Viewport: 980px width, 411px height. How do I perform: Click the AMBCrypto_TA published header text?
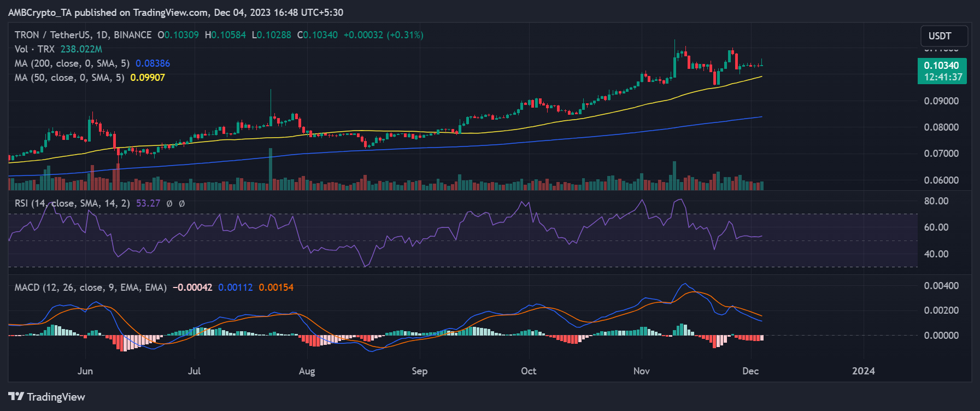coord(175,12)
